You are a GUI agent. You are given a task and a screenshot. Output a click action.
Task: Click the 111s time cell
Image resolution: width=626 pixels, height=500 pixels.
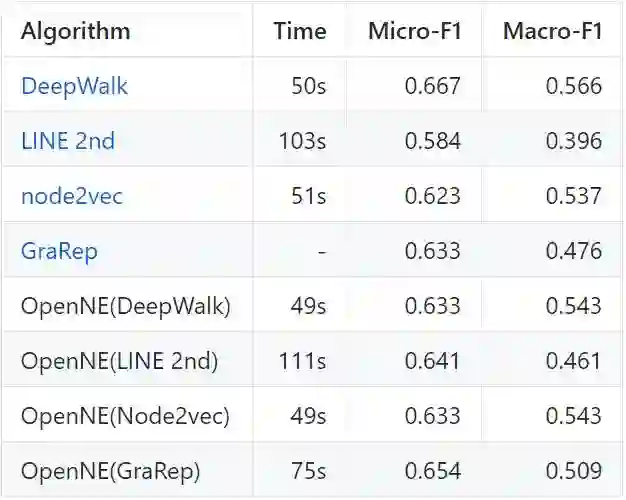(x=303, y=361)
